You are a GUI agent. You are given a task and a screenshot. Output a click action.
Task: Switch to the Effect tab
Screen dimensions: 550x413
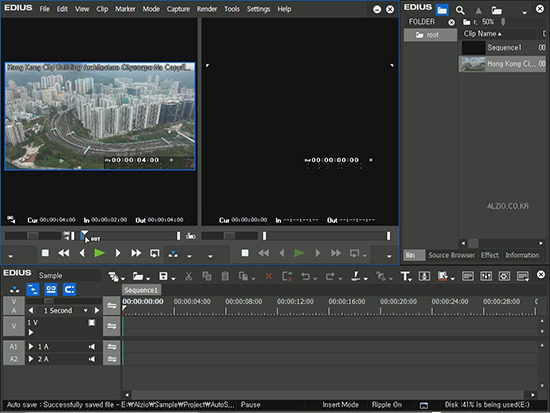490,255
